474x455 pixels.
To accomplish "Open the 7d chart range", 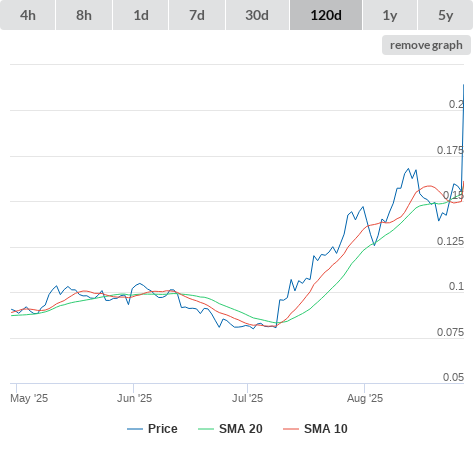I will (197, 15).
